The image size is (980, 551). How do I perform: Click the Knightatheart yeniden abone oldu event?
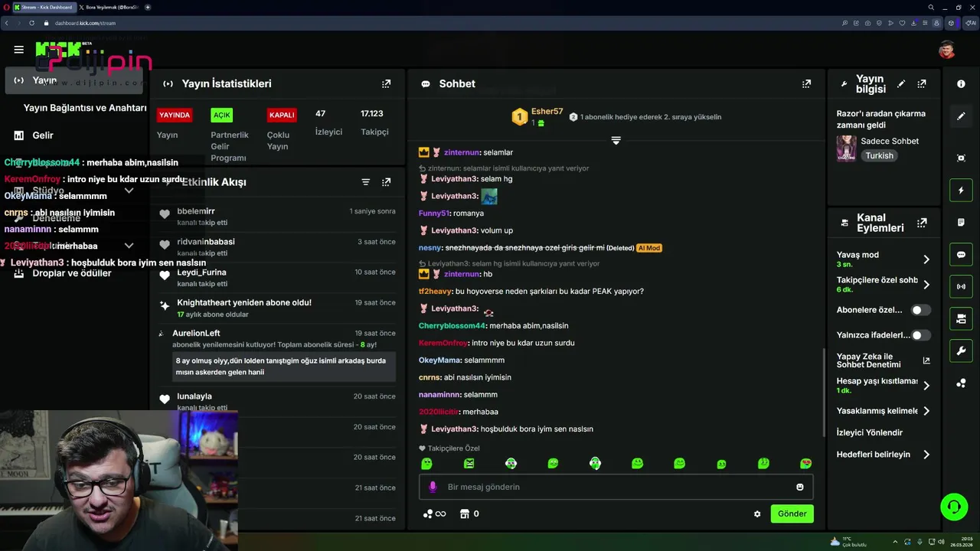[x=279, y=308]
